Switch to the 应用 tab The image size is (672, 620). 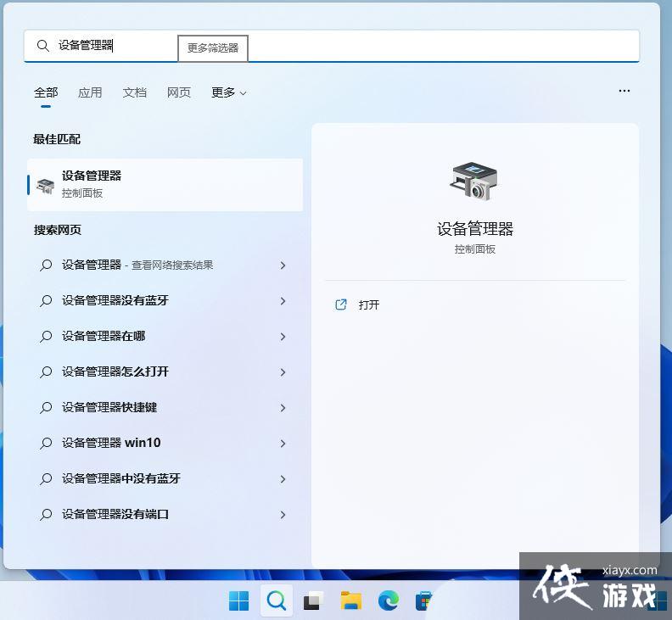click(x=90, y=92)
